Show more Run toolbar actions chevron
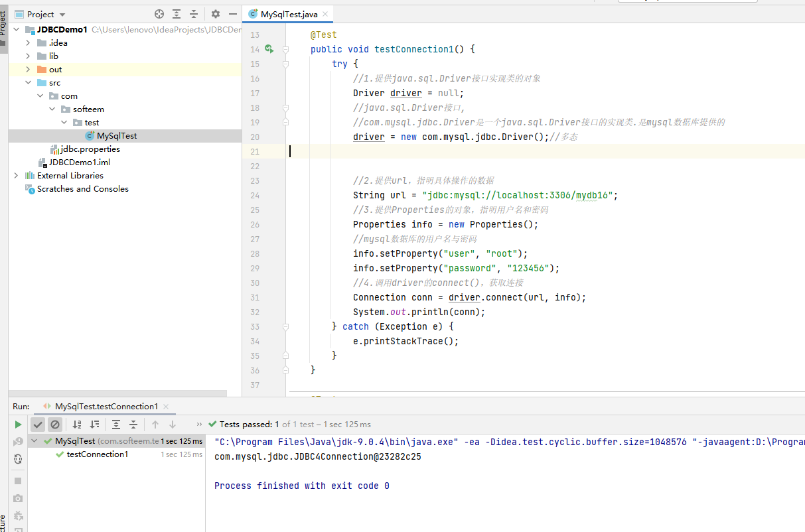The width and height of the screenshot is (805, 532). (199, 425)
